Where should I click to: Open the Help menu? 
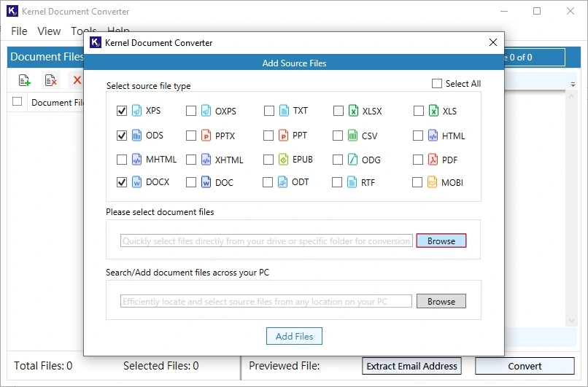[118, 29]
